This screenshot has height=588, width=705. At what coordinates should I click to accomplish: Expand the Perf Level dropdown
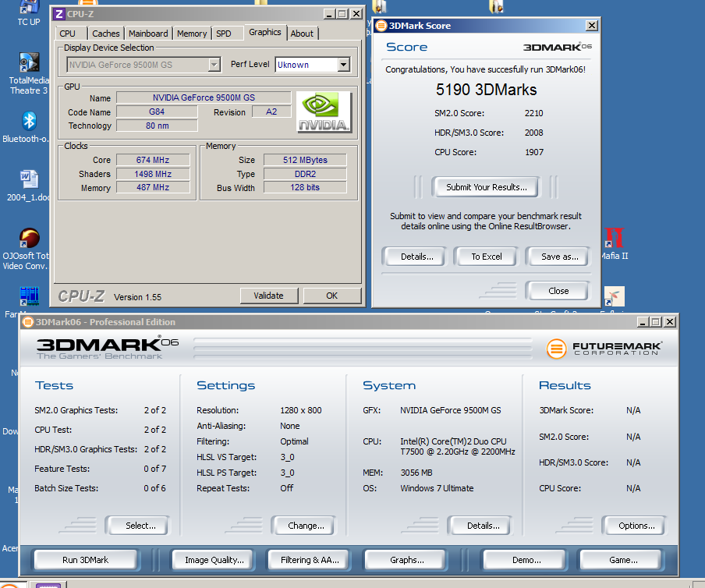pyautogui.click(x=343, y=65)
